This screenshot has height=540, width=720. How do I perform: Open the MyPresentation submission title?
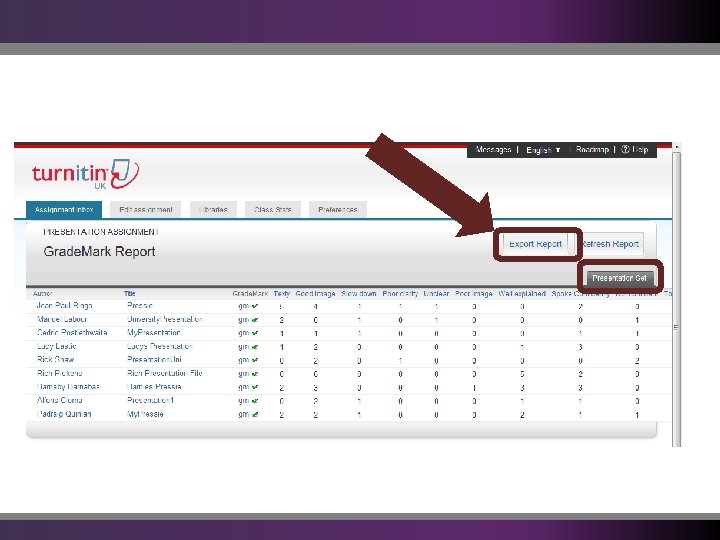[153, 332]
